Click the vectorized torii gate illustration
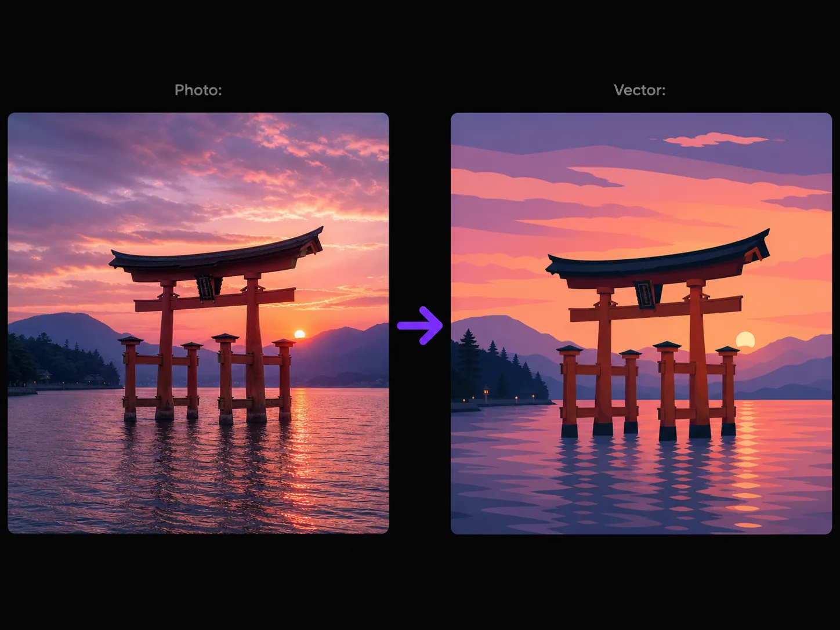This screenshot has width=840, height=630. tap(641, 323)
